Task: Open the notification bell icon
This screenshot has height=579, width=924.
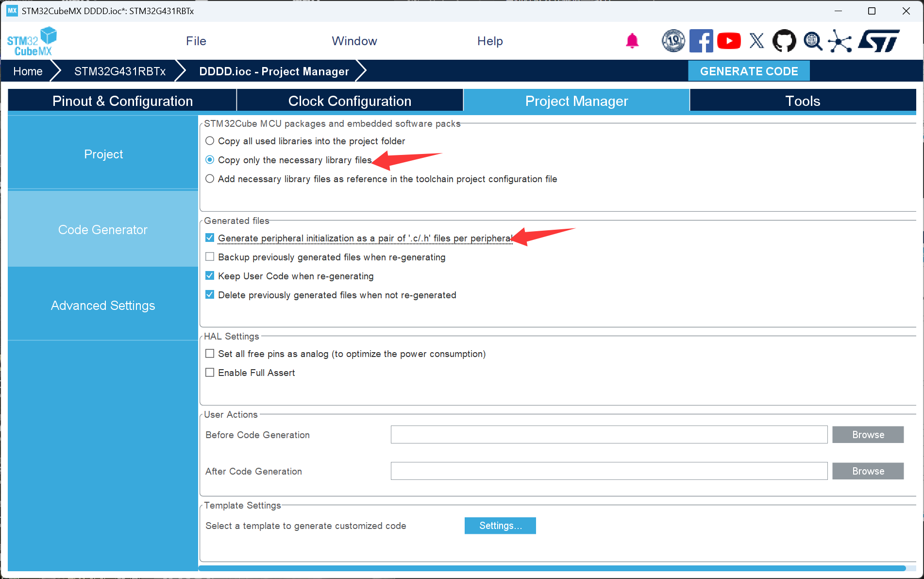Action: pos(632,41)
